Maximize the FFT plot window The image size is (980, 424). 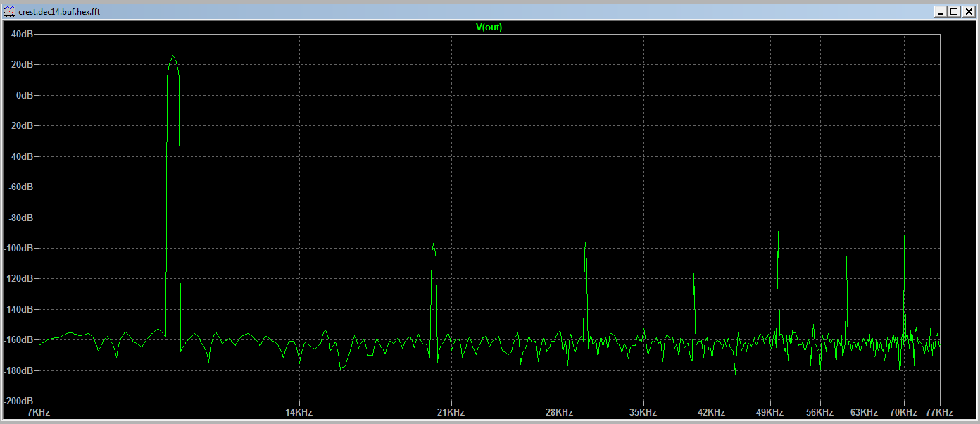pyautogui.click(x=954, y=12)
